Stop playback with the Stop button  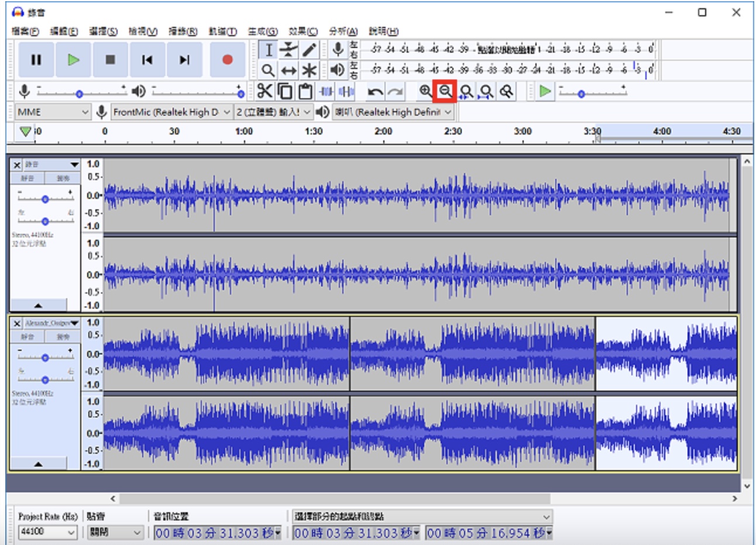110,59
